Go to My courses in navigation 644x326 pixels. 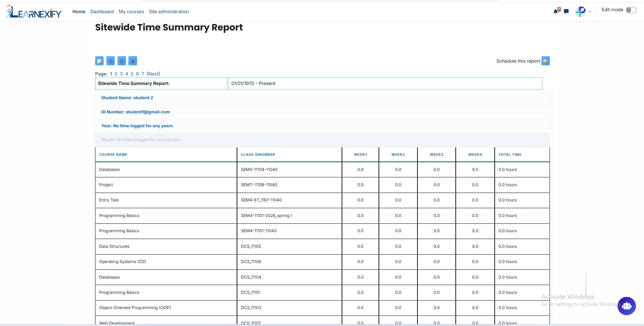click(131, 12)
